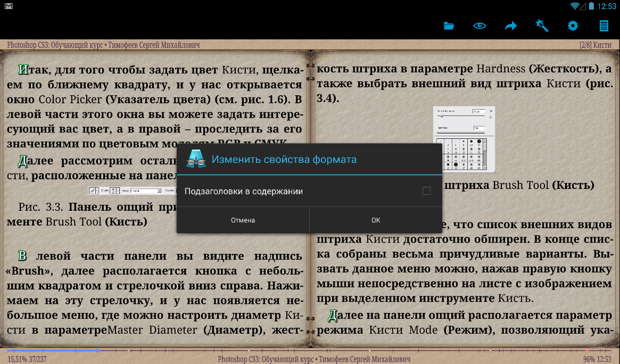The height and width of the screenshot is (364, 620).
Task: Click the Отмена button
Action: [243, 220]
